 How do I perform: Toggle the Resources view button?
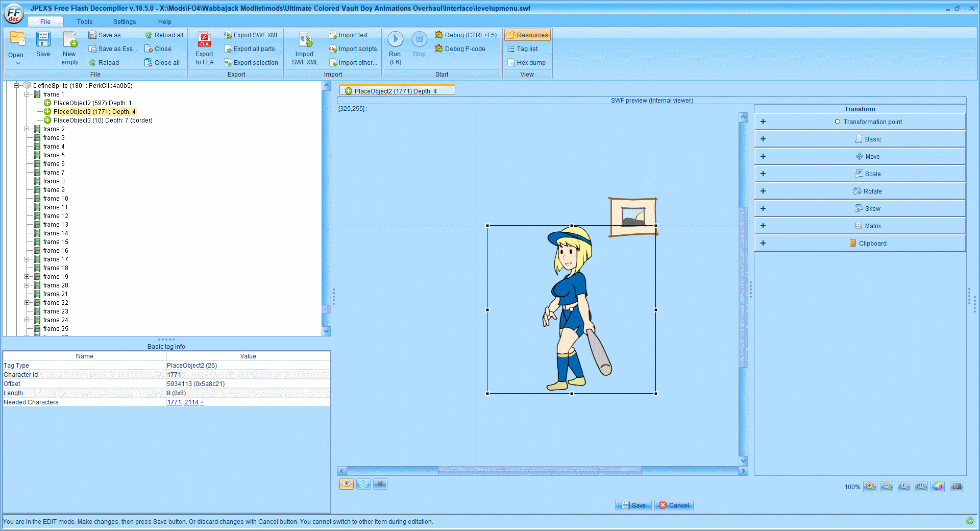pyautogui.click(x=527, y=35)
